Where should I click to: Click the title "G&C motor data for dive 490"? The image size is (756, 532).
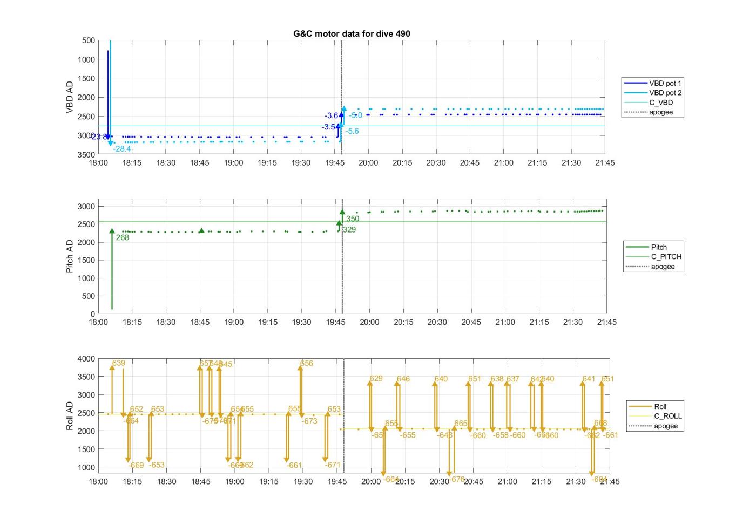click(352, 33)
